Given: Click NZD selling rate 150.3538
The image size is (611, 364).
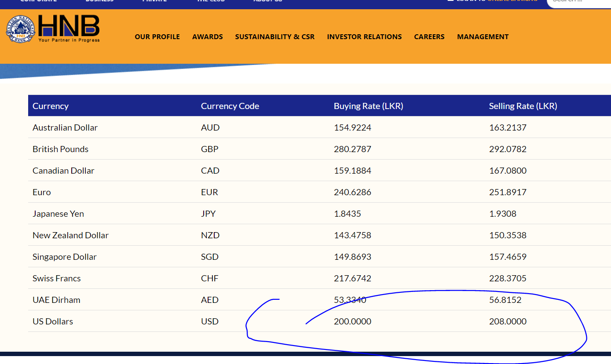Looking at the screenshot, I should [x=508, y=235].
